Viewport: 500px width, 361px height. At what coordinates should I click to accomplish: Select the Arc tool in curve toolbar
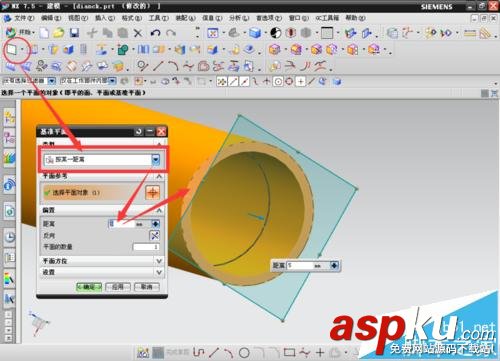[x=173, y=66]
